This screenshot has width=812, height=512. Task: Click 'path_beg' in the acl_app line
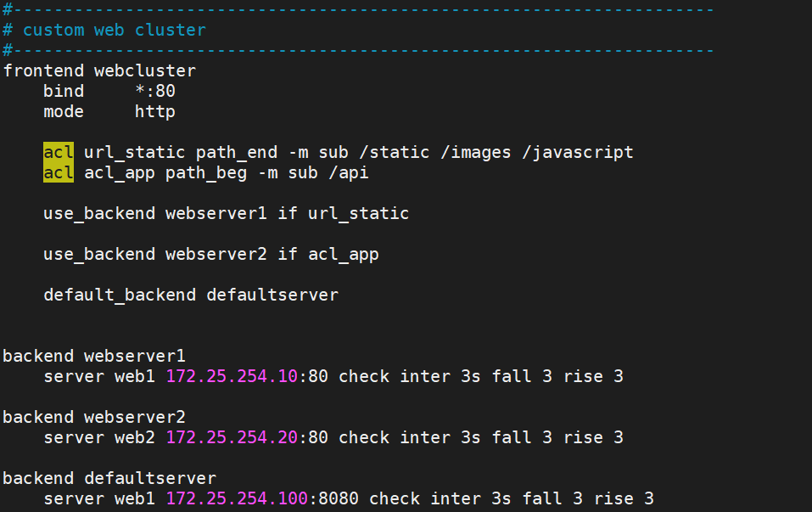pos(206,172)
